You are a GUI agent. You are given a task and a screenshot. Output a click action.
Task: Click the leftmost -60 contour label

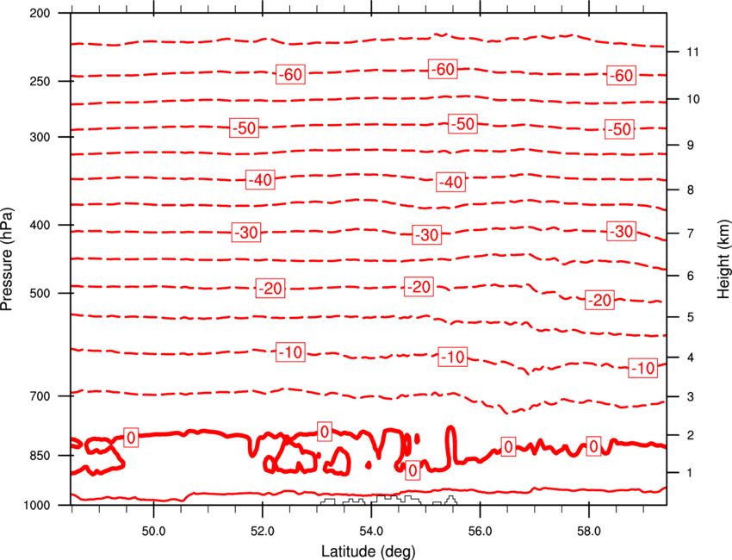pyautogui.click(x=290, y=74)
